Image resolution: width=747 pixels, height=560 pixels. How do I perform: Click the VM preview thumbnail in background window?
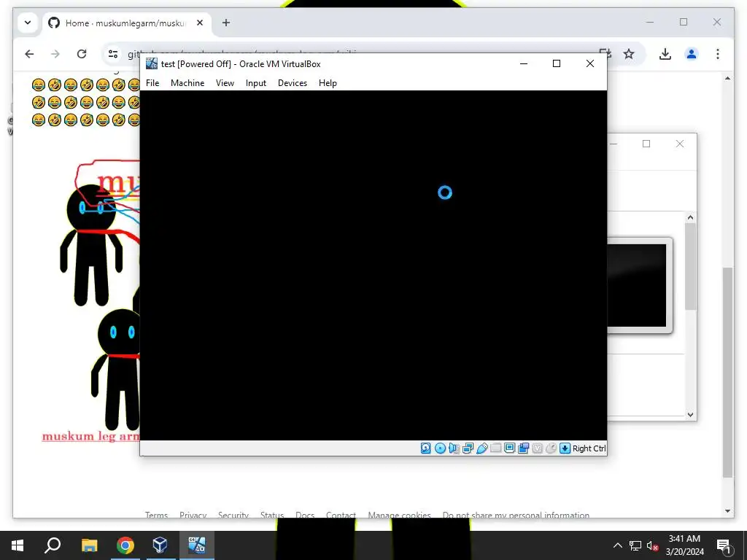[640, 285]
